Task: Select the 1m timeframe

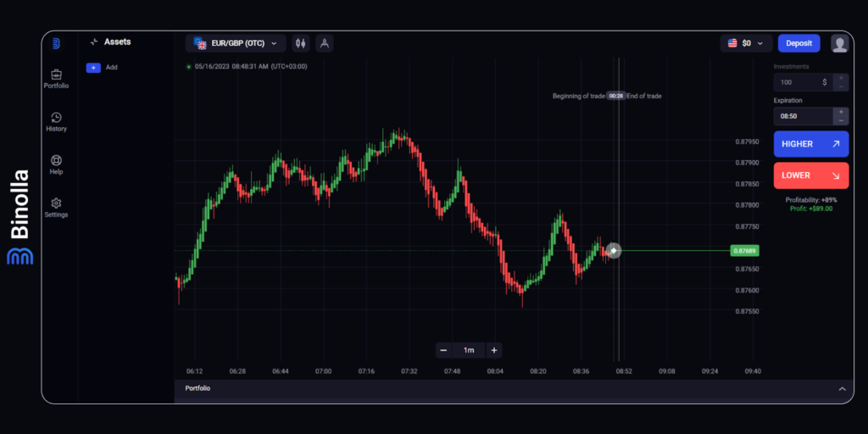Action: pos(469,350)
